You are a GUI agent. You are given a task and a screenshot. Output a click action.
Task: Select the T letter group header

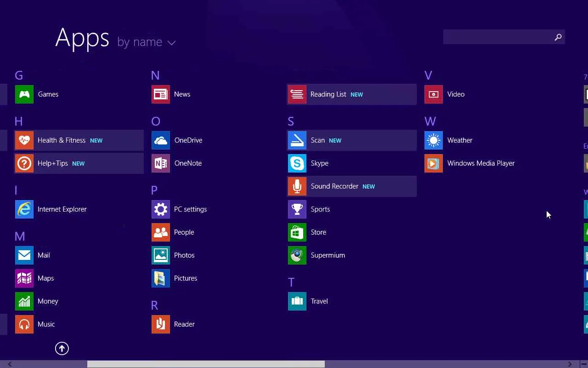[291, 282]
